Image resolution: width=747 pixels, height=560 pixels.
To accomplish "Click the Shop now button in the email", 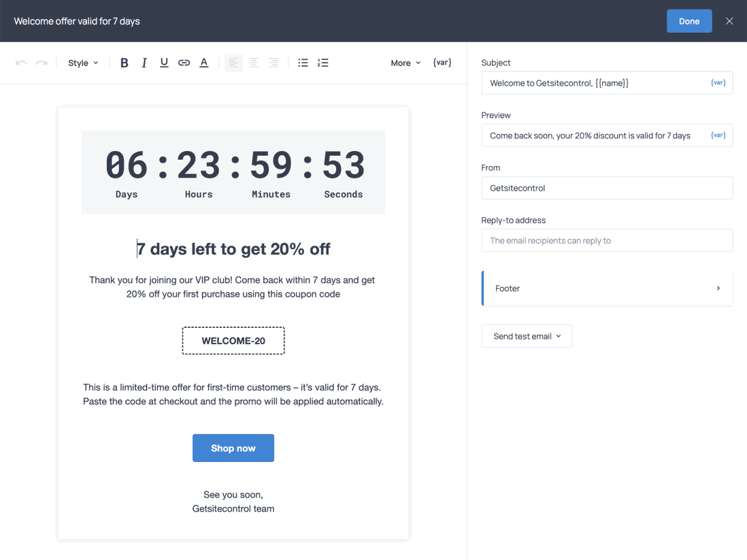I will pyautogui.click(x=233, y=448).
